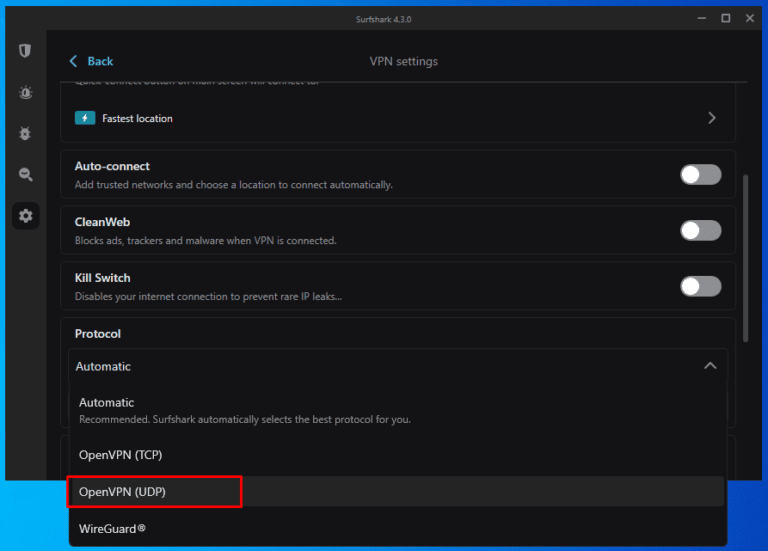Turn on the CleanWeb toggle

700,230
